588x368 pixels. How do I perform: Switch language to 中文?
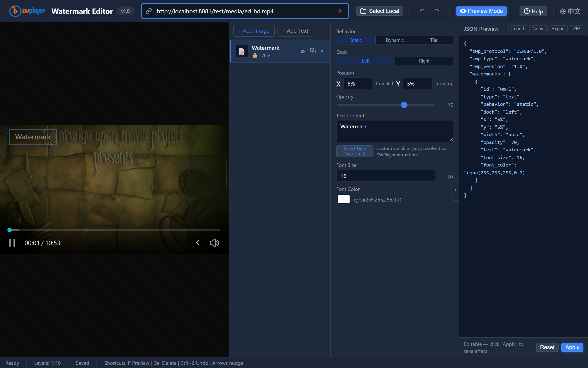[x=570, y=11]
